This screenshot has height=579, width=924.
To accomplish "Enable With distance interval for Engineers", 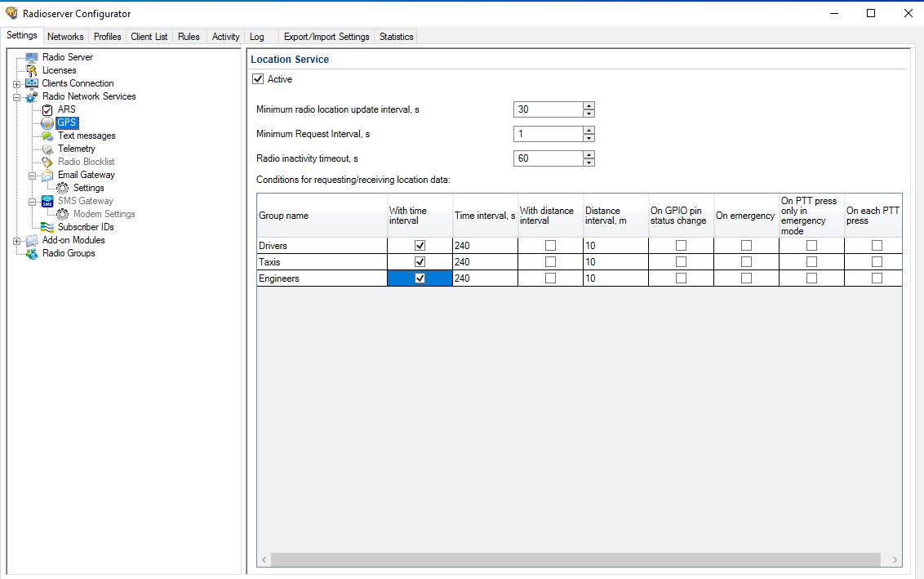I will click(550, 278).
